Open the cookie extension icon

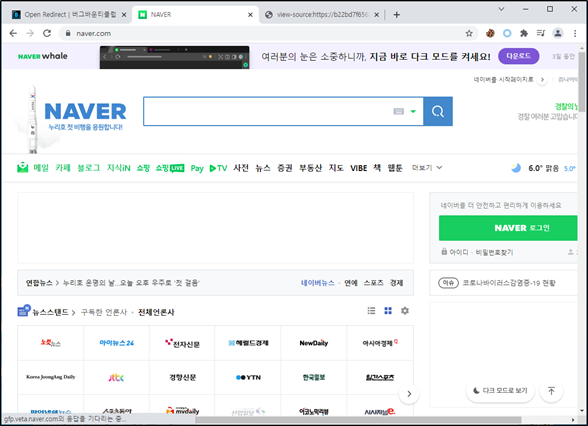(x=490, y=33)
